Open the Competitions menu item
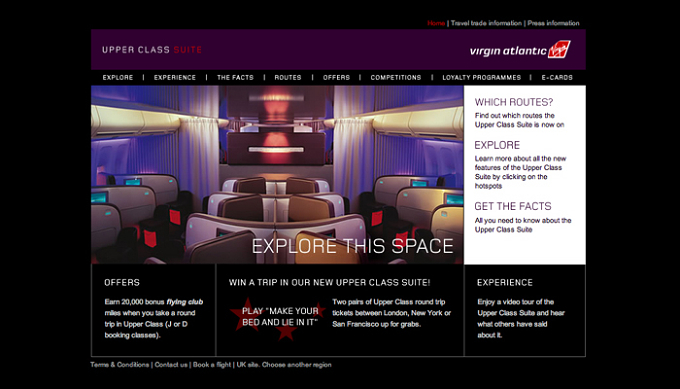The image size is (680, 389). [x=396, y=78]
